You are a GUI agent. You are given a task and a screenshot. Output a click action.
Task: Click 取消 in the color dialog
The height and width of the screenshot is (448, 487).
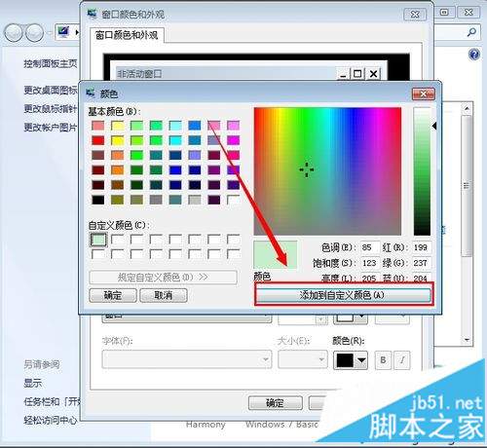point(164,295)
